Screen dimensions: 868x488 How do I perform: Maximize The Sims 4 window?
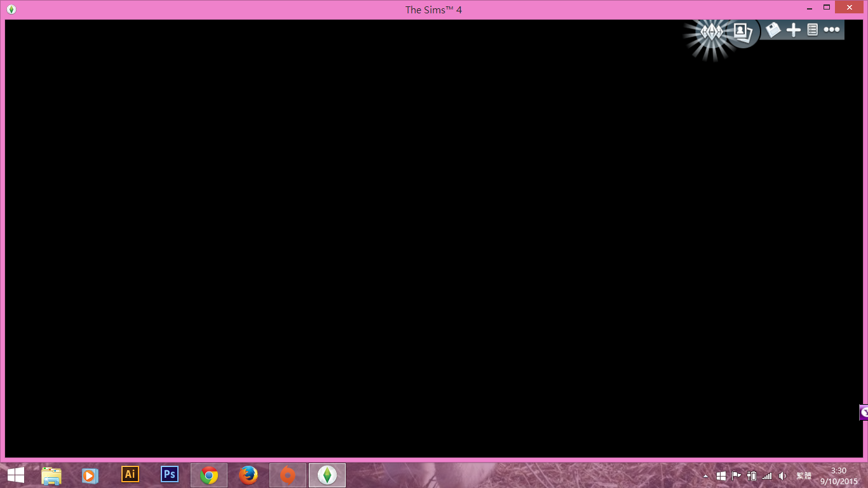(827, 8)
